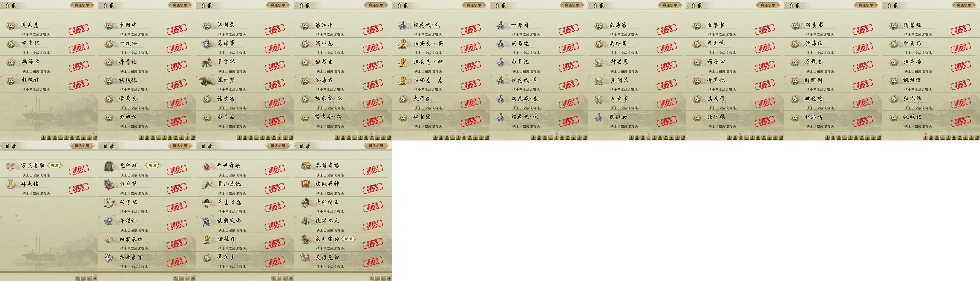Click the pink icon beside 万灵当歌
This screenshot has width=980, height=281.
coord(11,166)
